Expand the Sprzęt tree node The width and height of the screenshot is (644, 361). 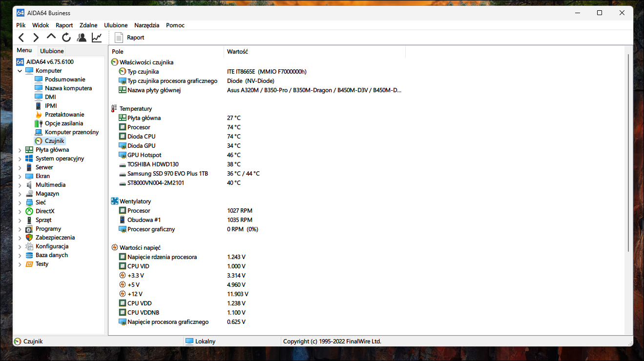(20, 220)
